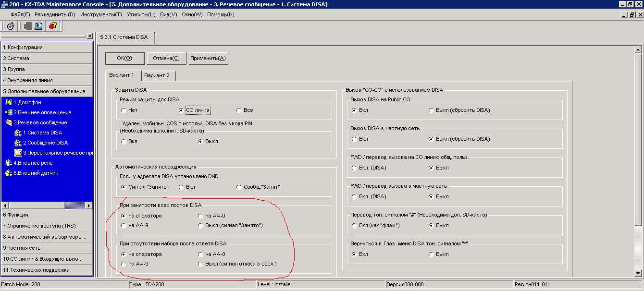Set DISA protection mode to Нет

tap(124, 110)
